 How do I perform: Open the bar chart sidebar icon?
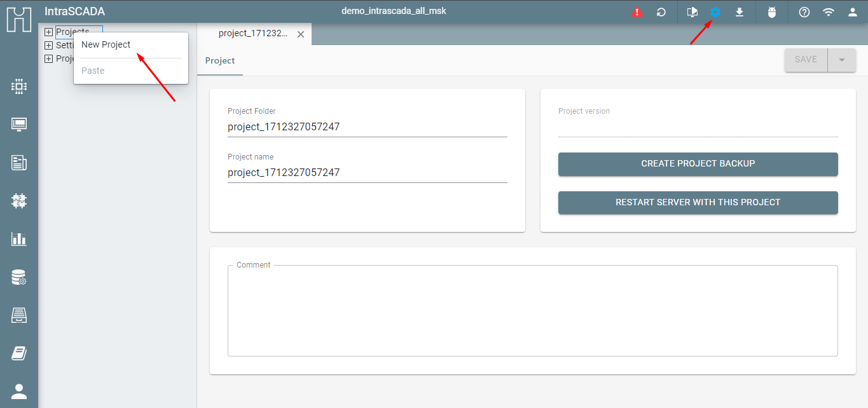click(19, 239)
